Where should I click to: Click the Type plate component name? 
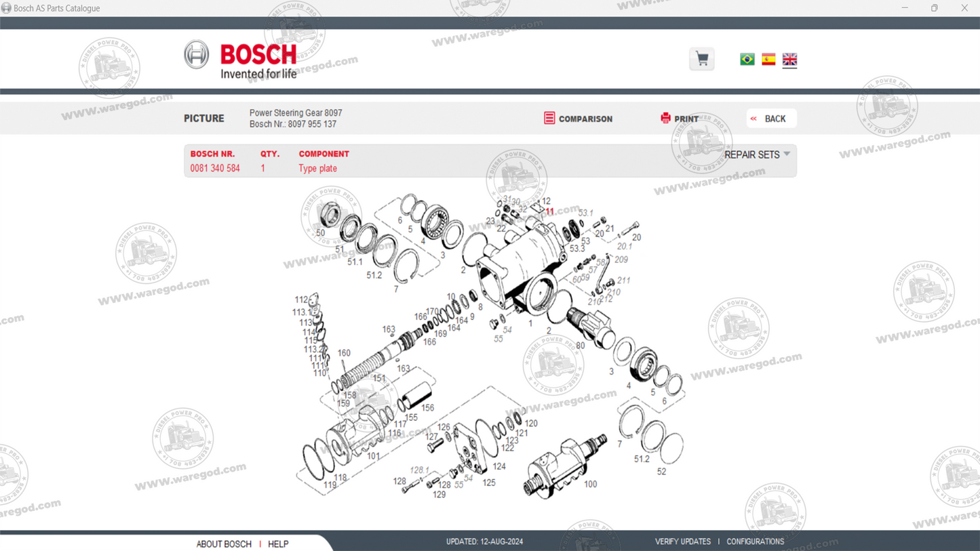[317, 168]
